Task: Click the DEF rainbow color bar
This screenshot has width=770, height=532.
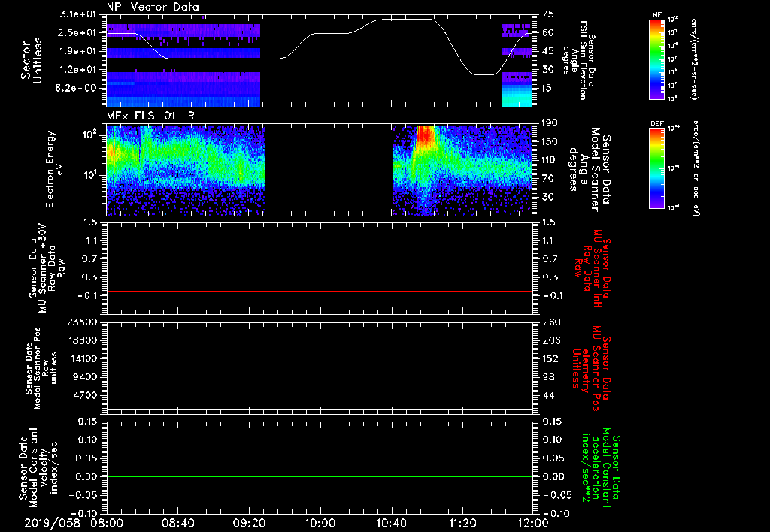Action: [657, 168]
